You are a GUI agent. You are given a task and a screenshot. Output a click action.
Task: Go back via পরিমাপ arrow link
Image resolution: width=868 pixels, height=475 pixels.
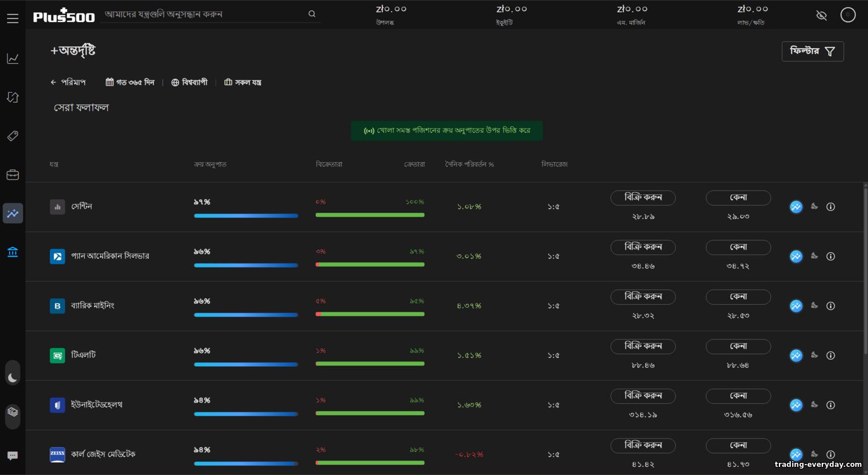click(x=68, y=82)
